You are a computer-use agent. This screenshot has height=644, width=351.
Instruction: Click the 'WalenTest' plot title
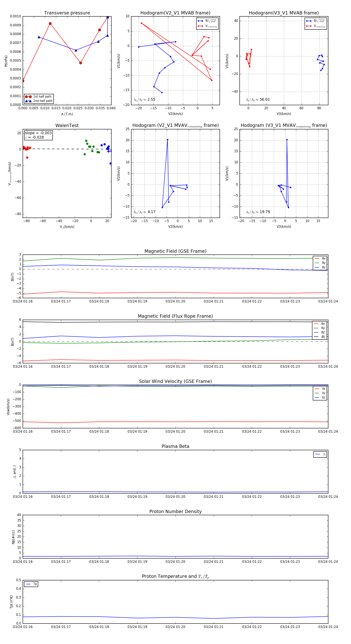[x=67, y=125]
